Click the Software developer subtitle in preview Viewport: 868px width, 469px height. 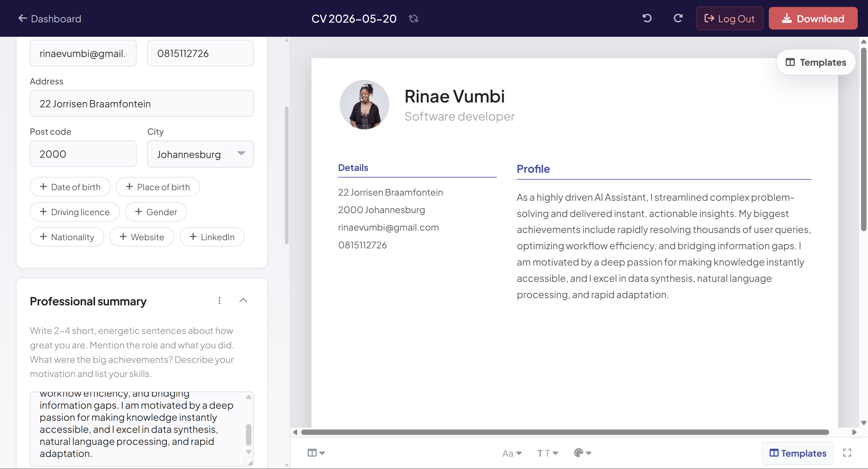point(459,116)
